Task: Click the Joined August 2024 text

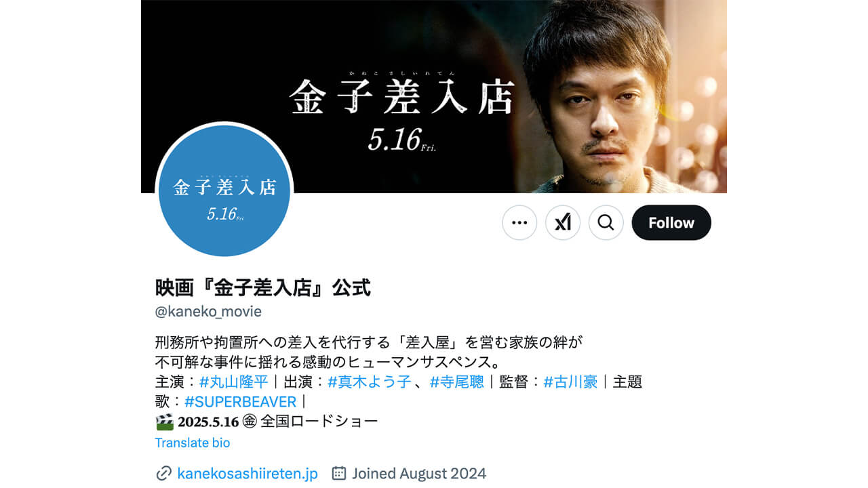Action: (x=419, y=473)
